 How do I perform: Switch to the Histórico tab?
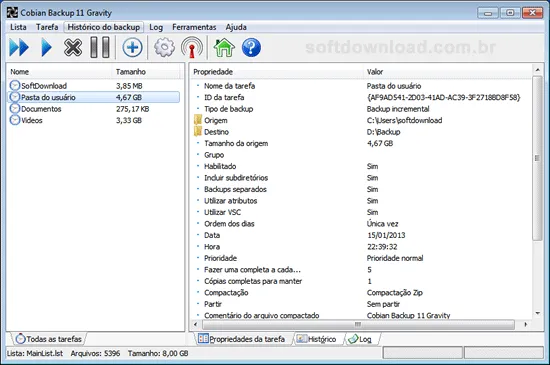tap(317, 339)
